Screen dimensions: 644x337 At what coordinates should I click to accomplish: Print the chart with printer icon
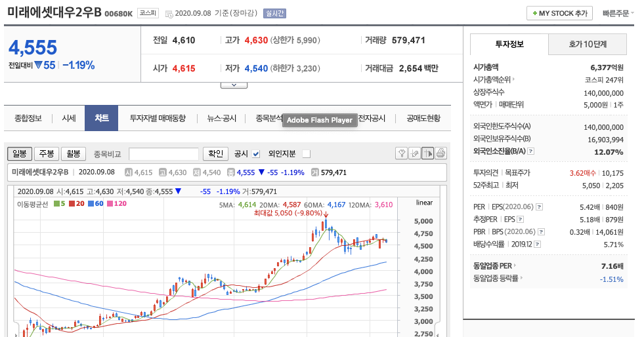440,153
